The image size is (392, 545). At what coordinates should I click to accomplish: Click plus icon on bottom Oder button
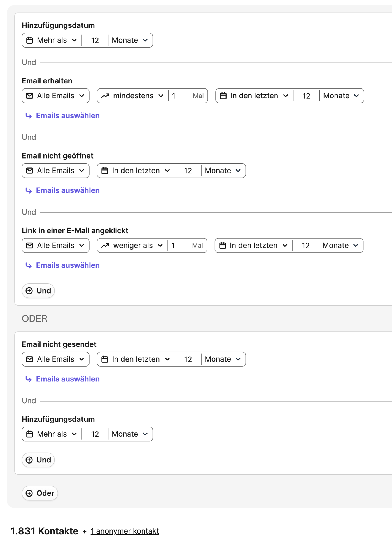pos(29,493)
